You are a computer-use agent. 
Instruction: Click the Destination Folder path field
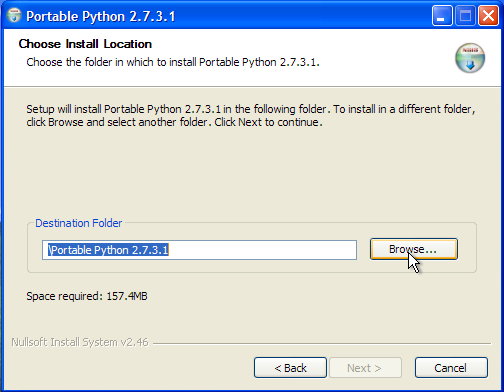(x=199, y=250)
